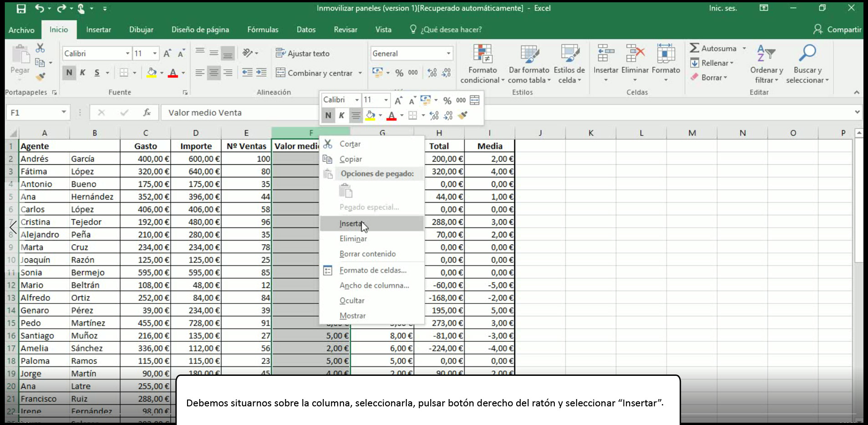The height and width of the screenshot is (425, 868).
Task: Click the Format Painter brush in Portapapeles
Action: click(x=40, y=76)
